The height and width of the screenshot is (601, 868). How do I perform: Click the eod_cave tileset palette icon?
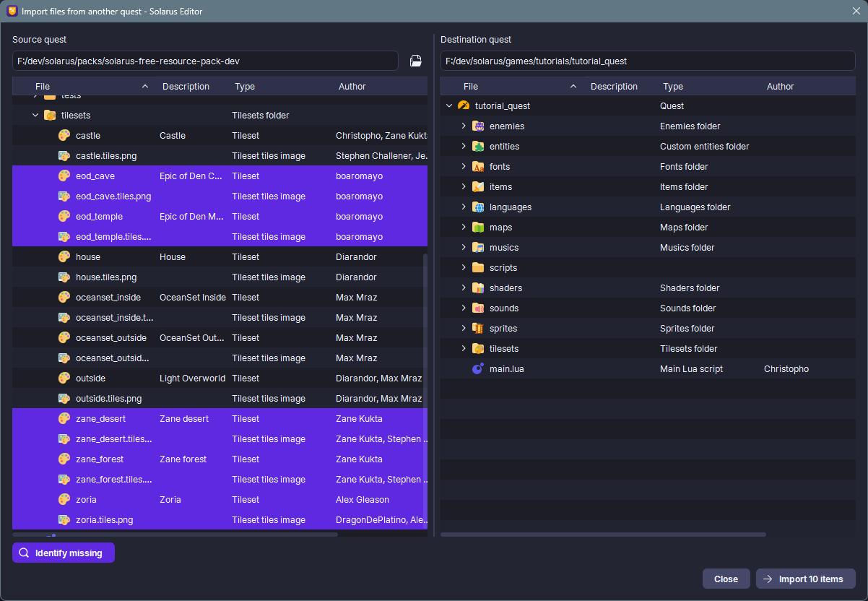[x=64, y=176]
